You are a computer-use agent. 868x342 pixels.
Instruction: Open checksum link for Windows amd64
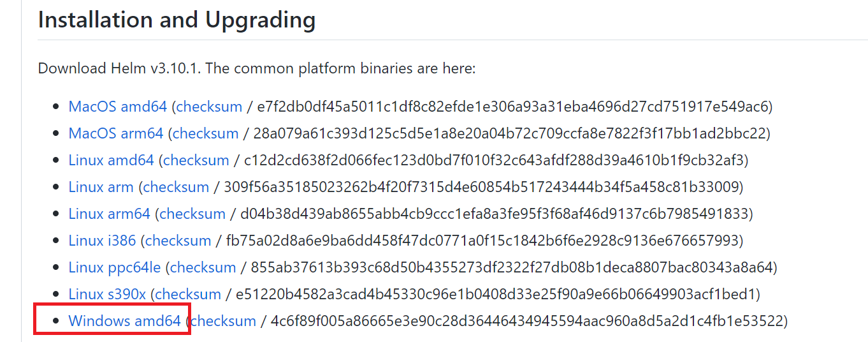click(x=222, y=321)
